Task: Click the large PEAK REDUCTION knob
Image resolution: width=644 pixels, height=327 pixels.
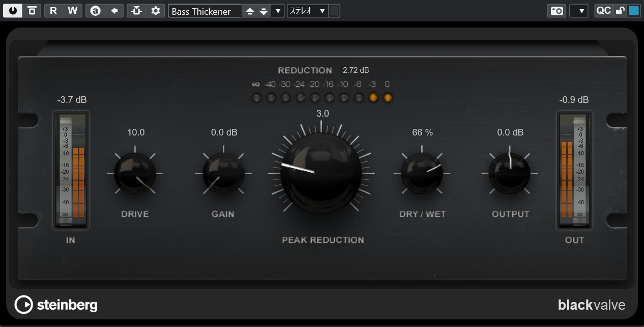Action: (321, 173)
